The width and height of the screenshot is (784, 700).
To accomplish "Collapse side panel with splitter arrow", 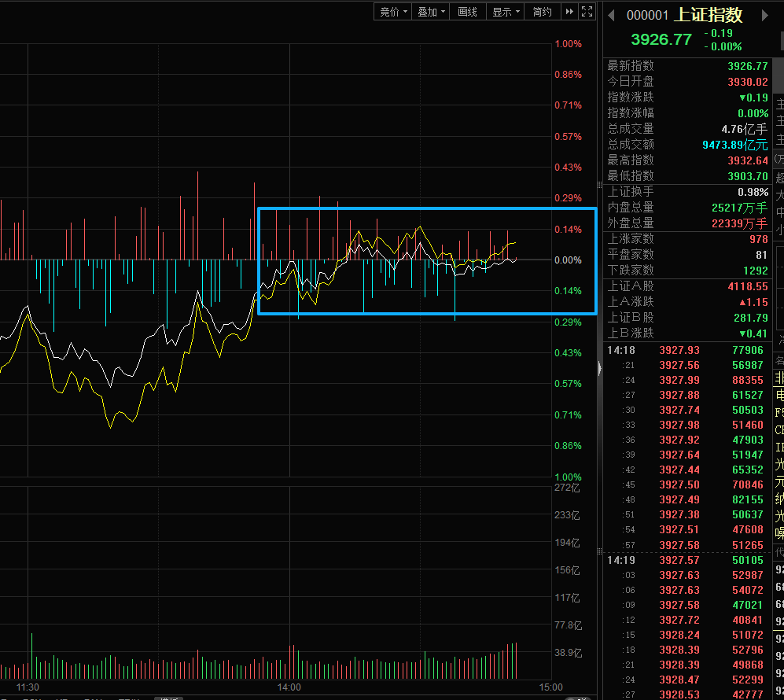I will coord(600,369).
